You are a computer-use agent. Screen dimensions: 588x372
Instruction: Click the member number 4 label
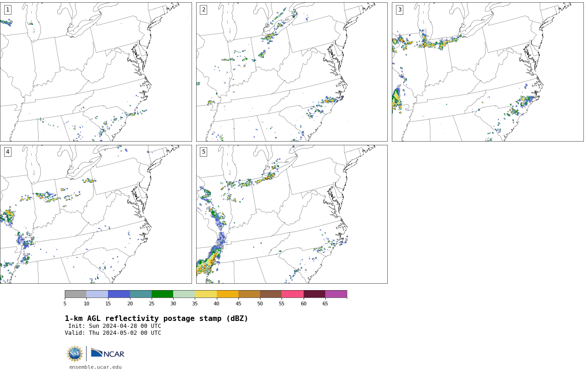point(7,152)
